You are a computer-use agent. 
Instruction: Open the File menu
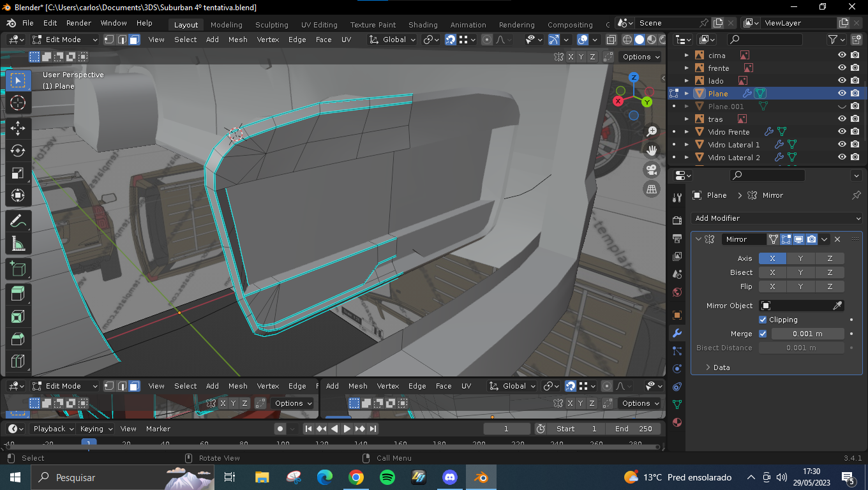28,23
